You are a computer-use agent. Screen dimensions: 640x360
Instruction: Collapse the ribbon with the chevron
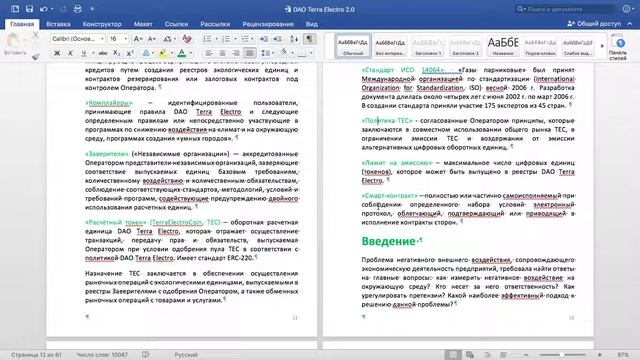click(630, 24)
